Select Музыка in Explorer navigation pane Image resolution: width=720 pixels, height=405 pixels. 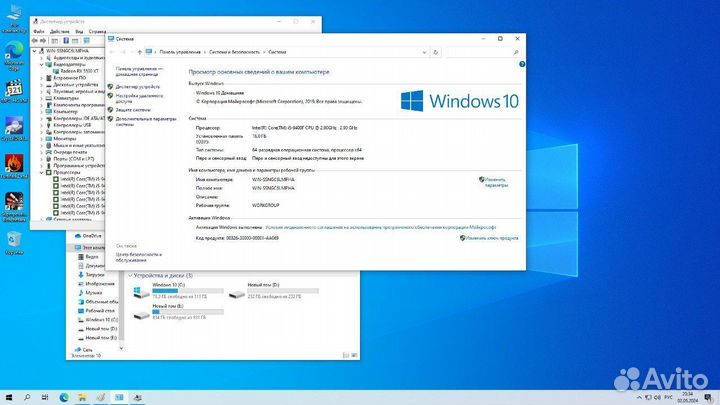tap(90, 292)
